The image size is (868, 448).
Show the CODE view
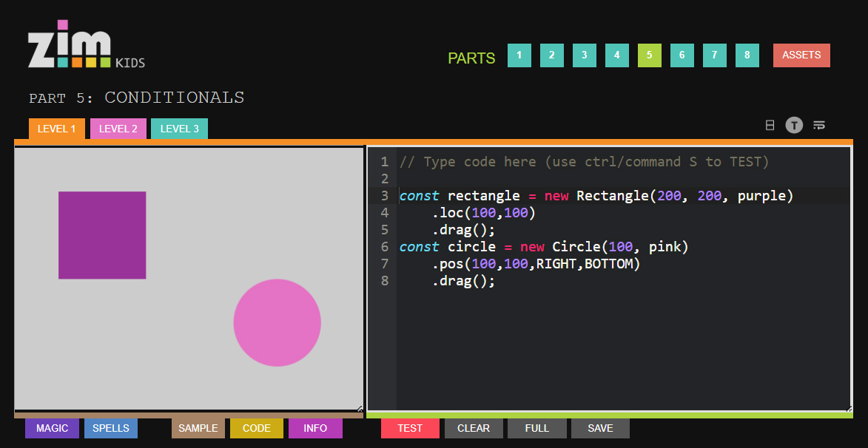(257, 428)
